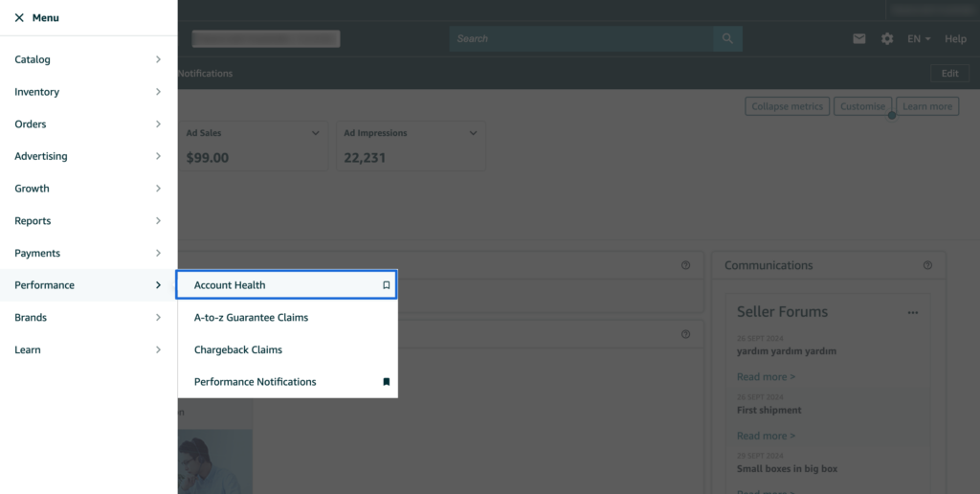Expand the Inventory menu chevron
980x494 pixels.
[158, 92]
